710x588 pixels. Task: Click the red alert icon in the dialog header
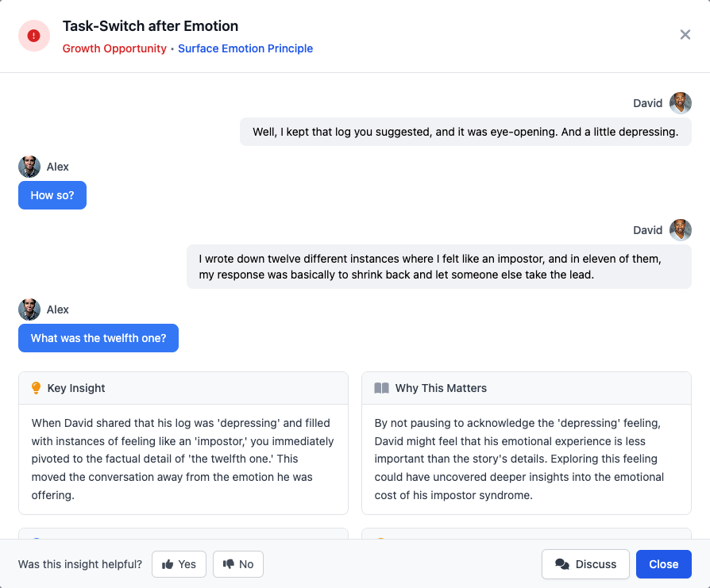click(33, 35)
